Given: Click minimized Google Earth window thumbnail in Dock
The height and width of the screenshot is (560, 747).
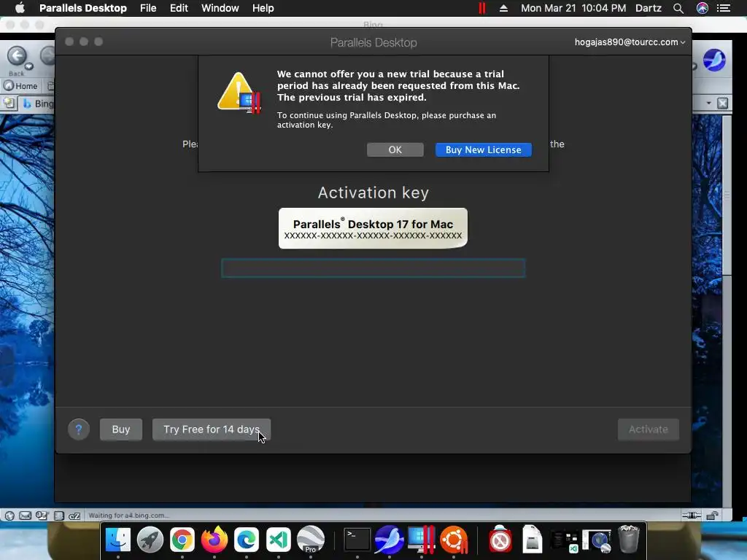Looking at the screenshot, I should [x=597, y=540].
